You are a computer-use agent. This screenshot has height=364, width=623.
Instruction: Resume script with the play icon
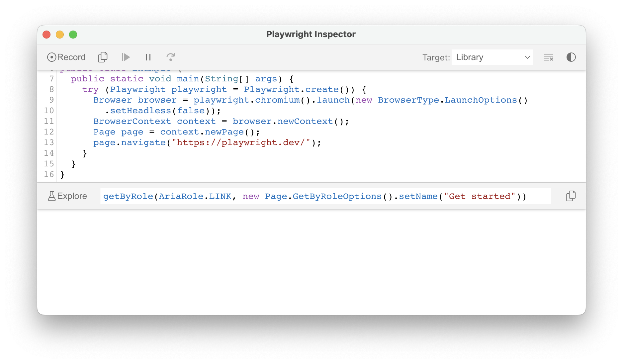pos(126,57)
